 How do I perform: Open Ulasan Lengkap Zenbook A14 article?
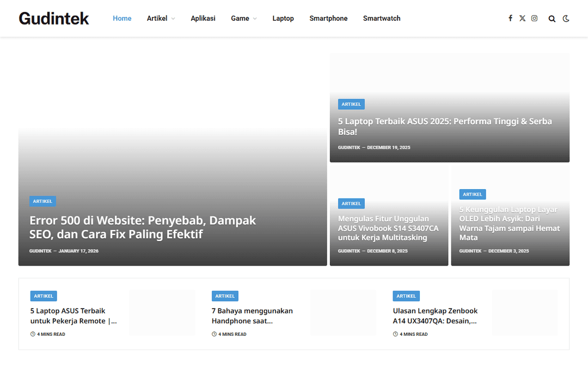click(x=435, y=316)
